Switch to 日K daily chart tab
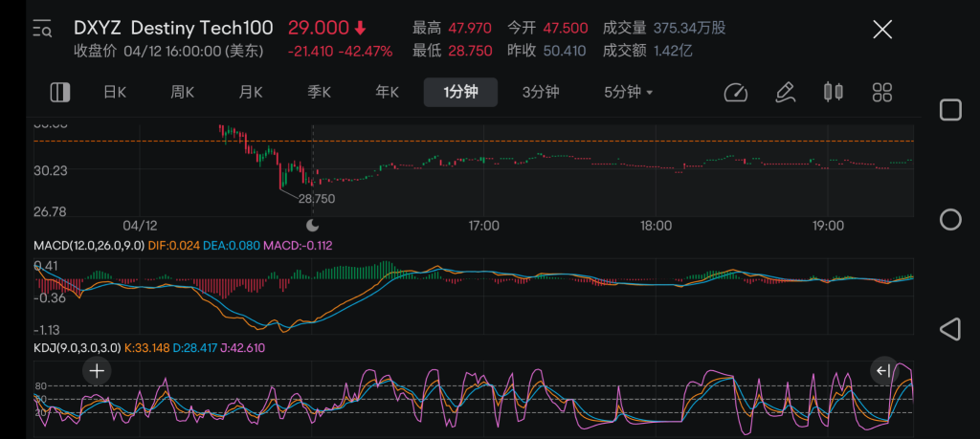The height and width of the screenshot is (439, 980). [115, 93]
